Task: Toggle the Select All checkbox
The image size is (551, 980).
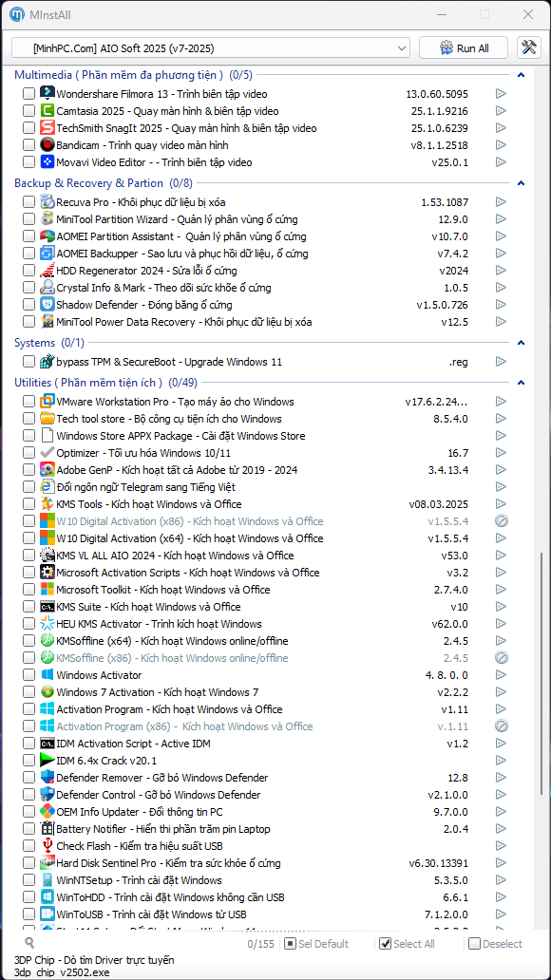Action: pos(386,944)
